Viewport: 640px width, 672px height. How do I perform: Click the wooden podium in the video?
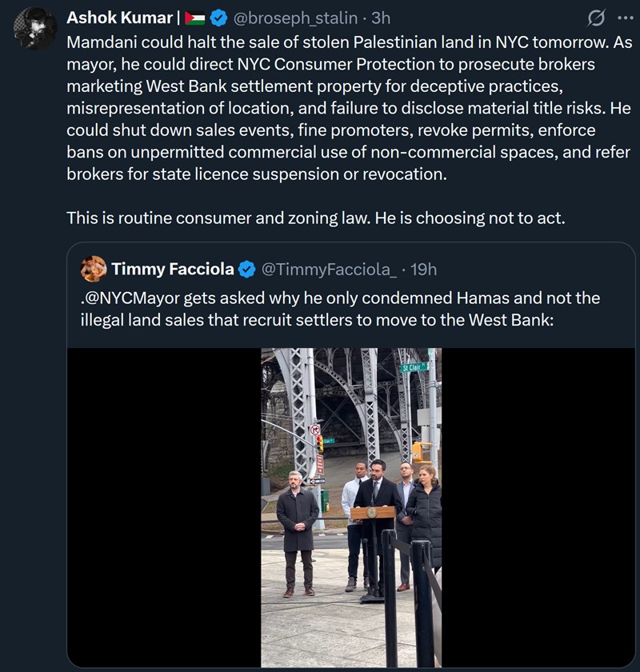tap(373, 514)
